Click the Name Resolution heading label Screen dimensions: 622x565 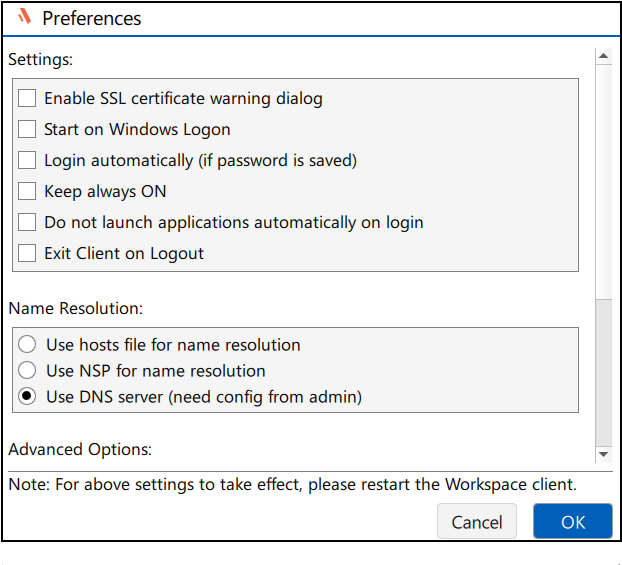75,308
